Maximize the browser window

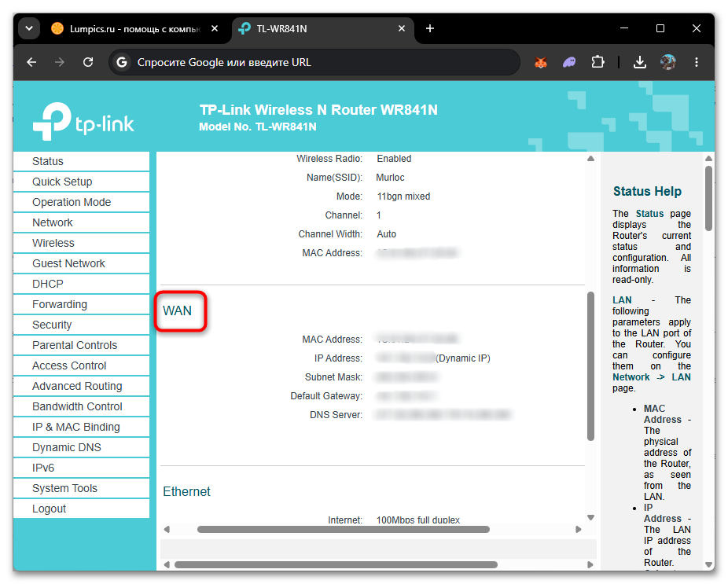pos(660,28)
